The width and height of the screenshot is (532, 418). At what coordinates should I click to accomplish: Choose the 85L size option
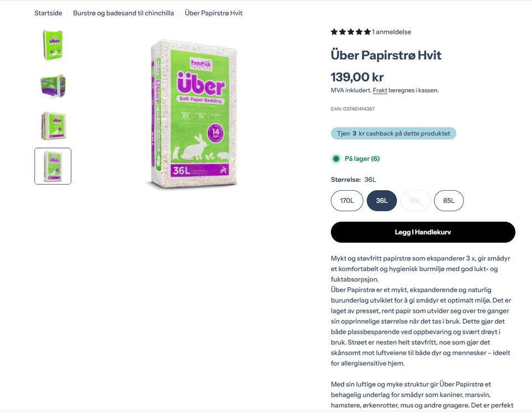pos(448,201)
